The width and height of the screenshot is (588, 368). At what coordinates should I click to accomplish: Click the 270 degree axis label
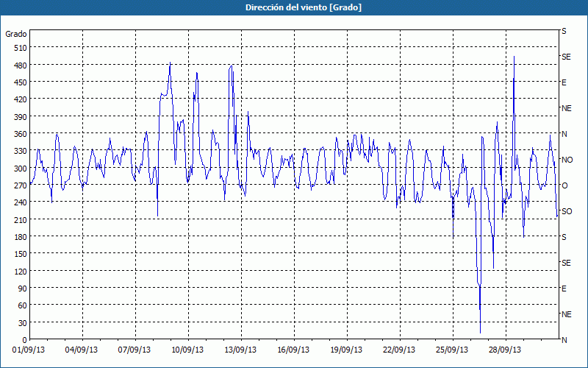click(x=21, y=185)
